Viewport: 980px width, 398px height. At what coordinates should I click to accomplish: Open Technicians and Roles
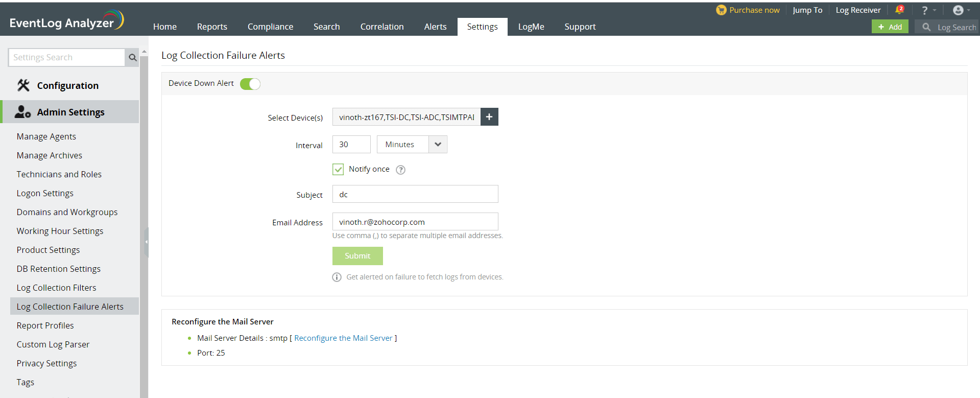coord(59,174)
